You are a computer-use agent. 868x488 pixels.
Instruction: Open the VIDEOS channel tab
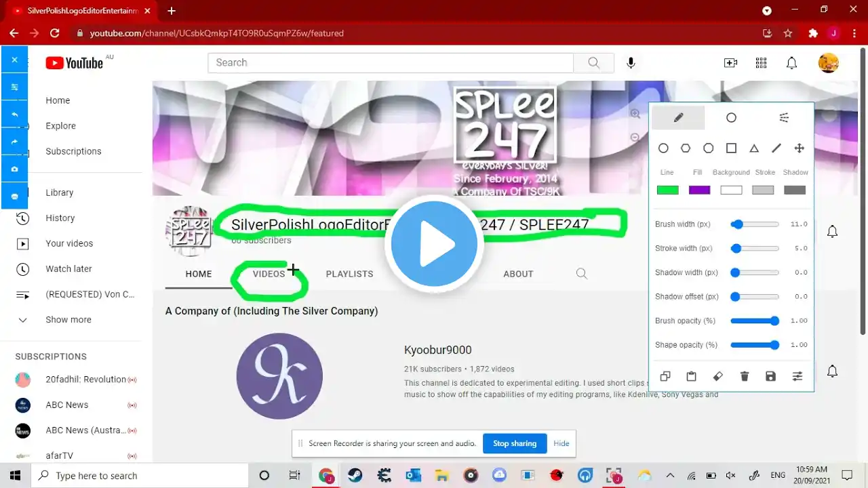pyautogui.click(x=269, y=274)
